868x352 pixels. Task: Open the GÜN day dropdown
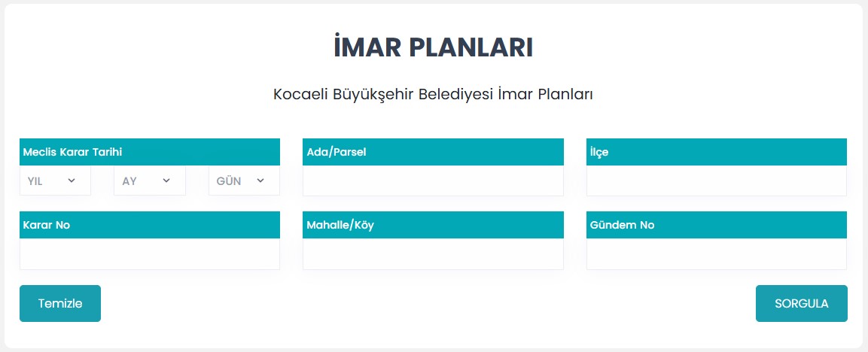point(243,181)
